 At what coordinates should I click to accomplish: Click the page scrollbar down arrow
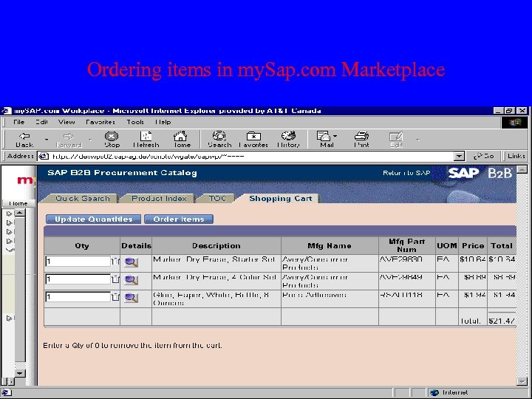click(522, 381)
